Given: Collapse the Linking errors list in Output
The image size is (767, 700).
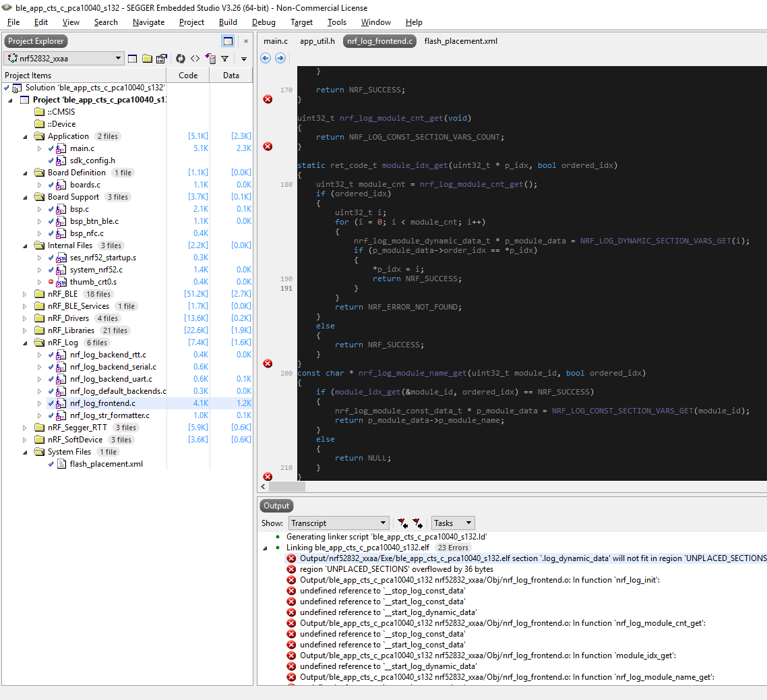Looking at the screenshot, I should tap(265, 548).
